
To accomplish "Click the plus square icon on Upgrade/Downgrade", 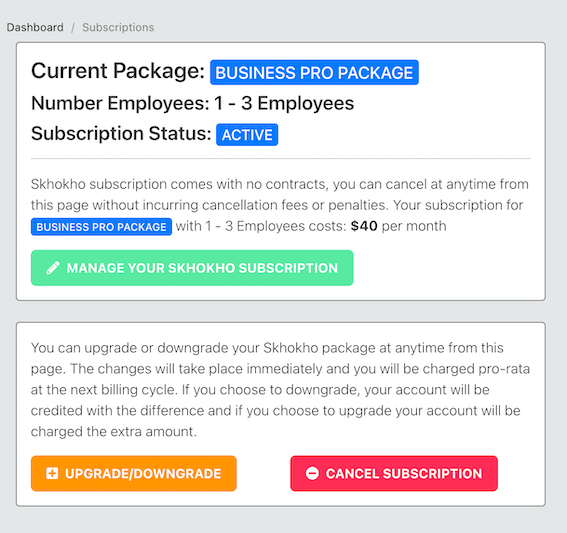I will pyautogui.click(x=52, y=473).
